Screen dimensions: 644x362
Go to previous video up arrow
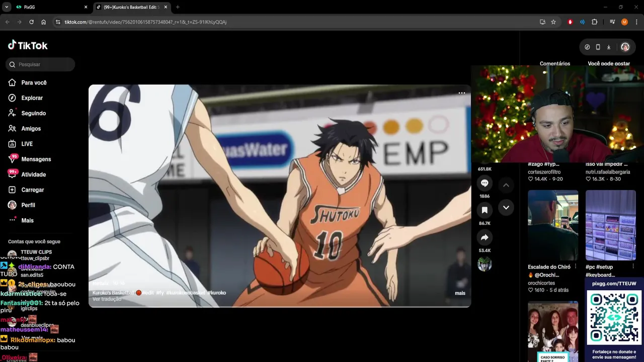(x=506, y=185)
